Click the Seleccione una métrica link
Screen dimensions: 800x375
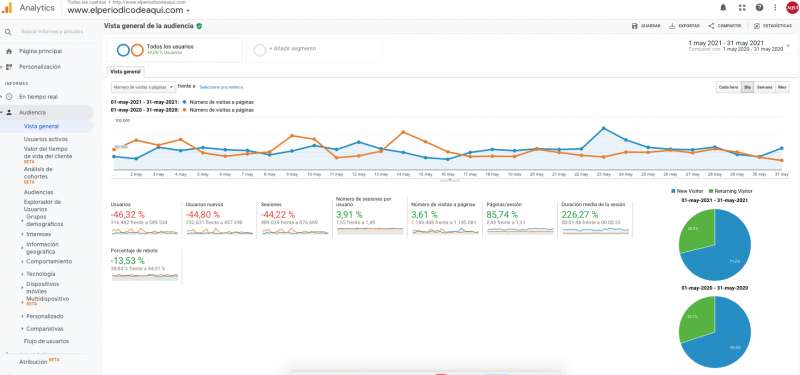coord(221,87)
